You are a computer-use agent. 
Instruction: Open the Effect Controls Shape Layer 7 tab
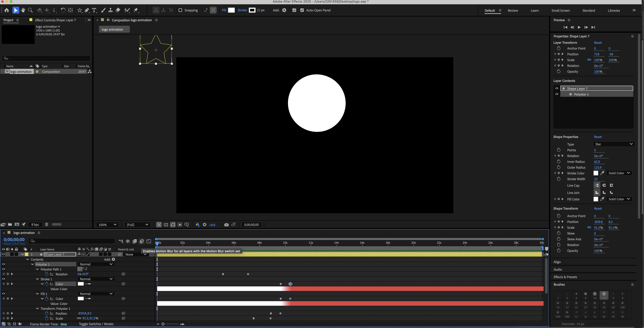tap(55, 20)
